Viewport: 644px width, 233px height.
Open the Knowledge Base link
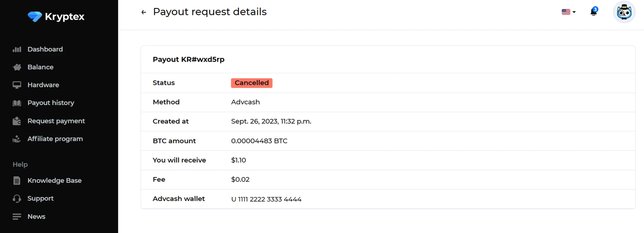(54, 181)
